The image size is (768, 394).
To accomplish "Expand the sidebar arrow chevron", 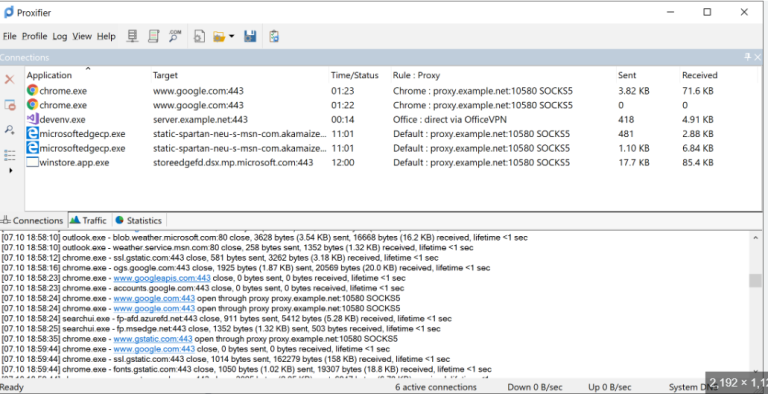I will pyautogui.click(x=11, y=171).
